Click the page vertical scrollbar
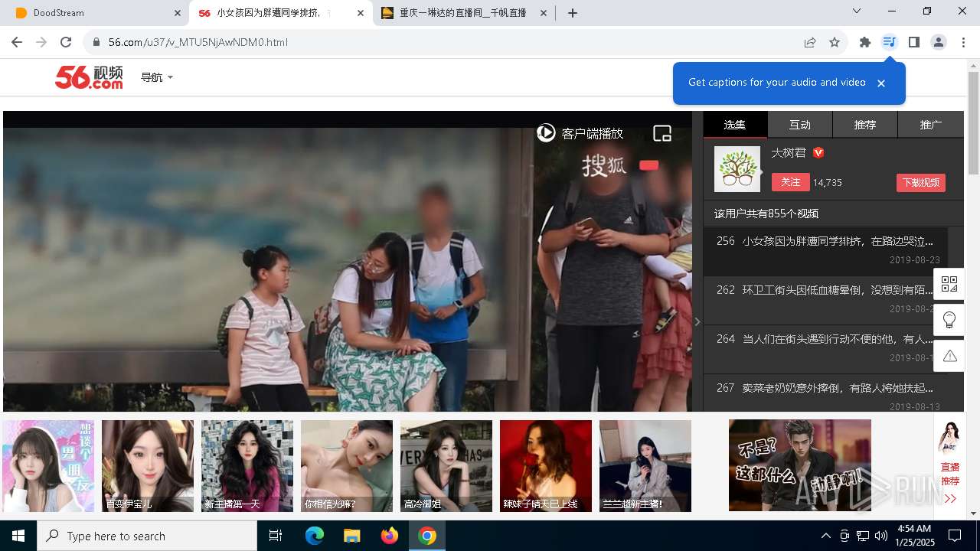Screen dimensions: 980x551 point(973,122)
